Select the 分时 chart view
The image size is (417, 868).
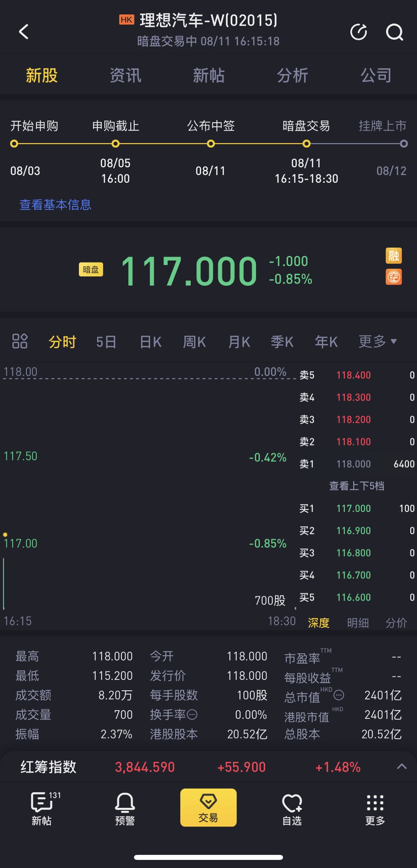click(x=62, y=342)
